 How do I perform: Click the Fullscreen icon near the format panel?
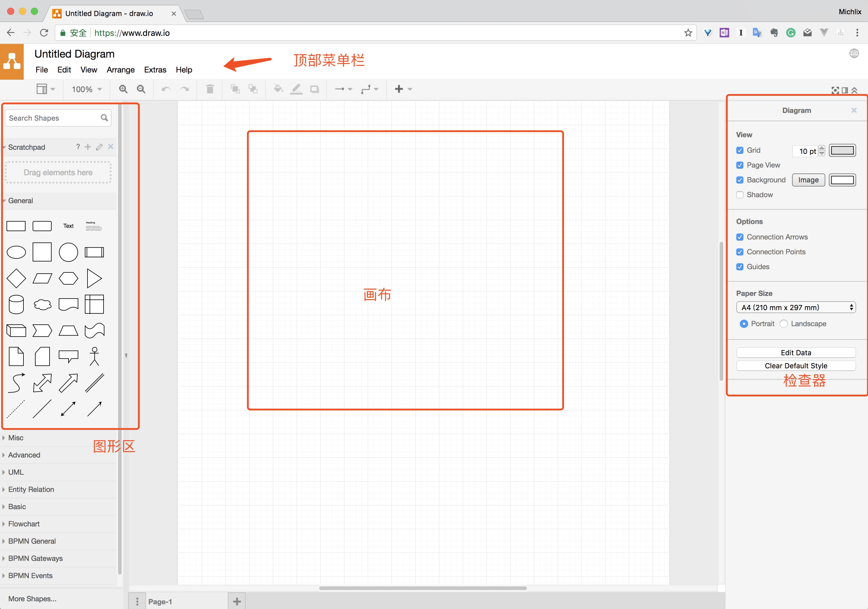tap(835, 90)
